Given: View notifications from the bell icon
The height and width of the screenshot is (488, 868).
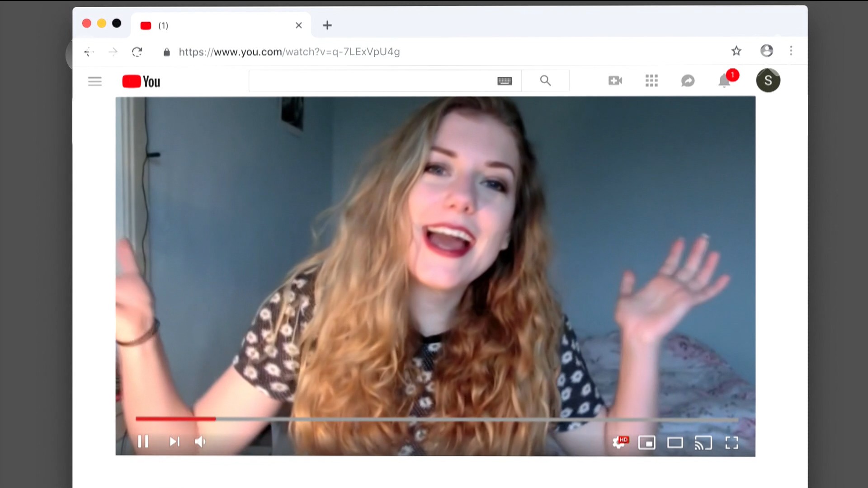Looking at the screenshot, I should click(x=725, y=81).
